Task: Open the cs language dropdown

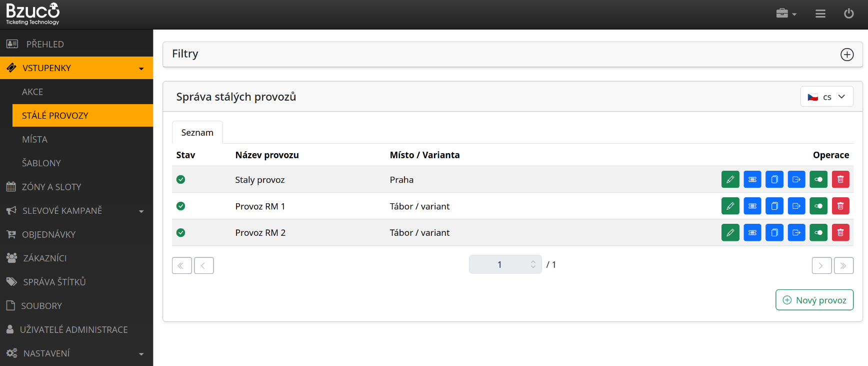Action: [x=826, y=97]
